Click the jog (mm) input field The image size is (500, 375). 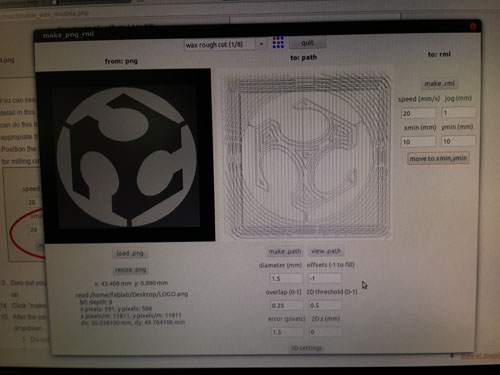(459, 113)
